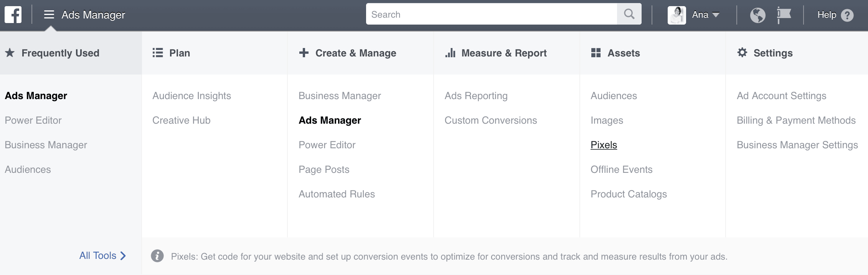The height and width of the screenshot is (275, 868).
Task: Click the search magnifier button
Action: (629, 14)
